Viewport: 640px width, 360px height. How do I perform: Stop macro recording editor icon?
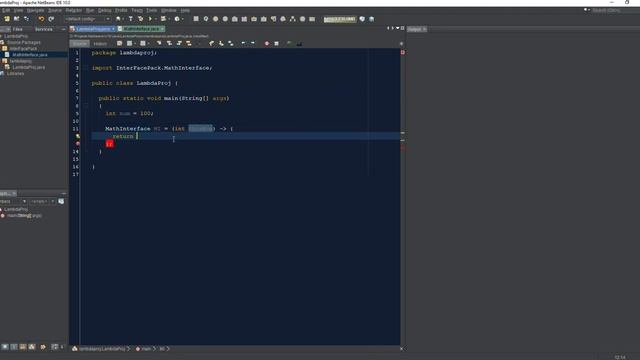276,43
